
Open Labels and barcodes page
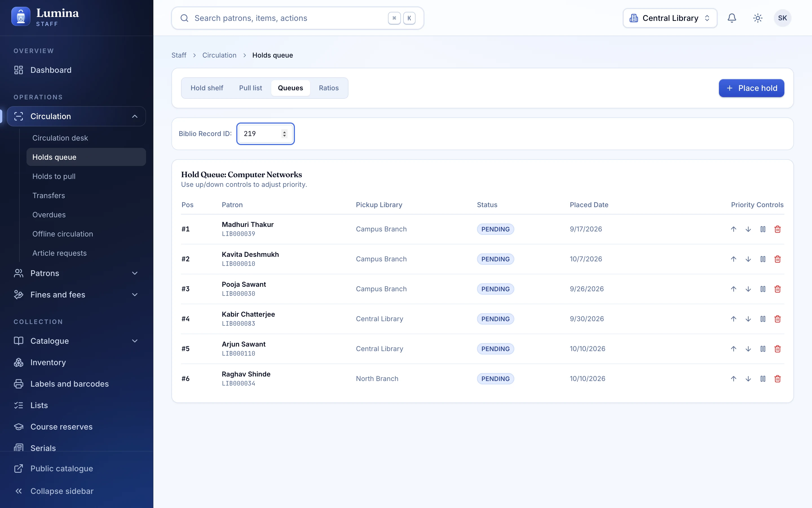pyautogui.click(x=76, y=384)
